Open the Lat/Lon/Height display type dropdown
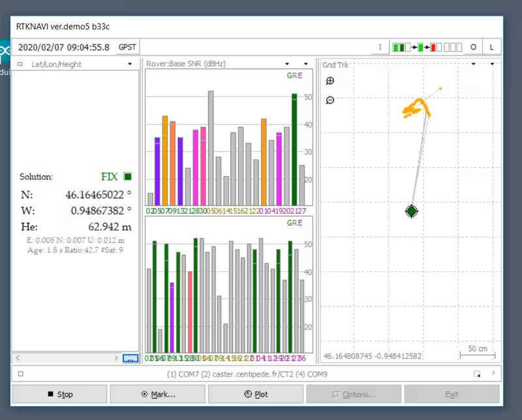 [x=130, y=64]
